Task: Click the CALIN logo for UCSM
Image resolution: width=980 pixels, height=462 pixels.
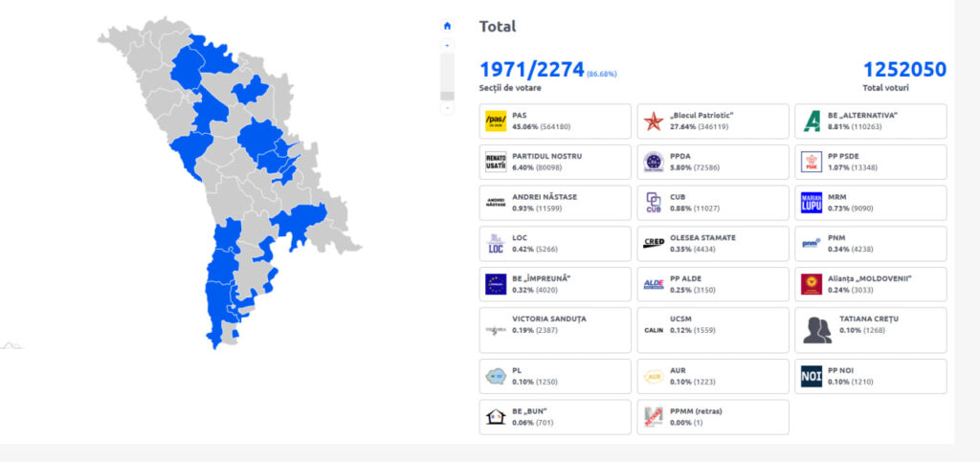Action: [x=653, y=330]
